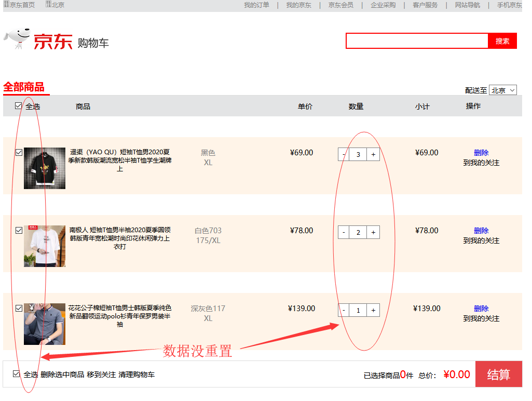Decrease quantity of 花花公子 item
Image resolution: width=532 pixels, height=401 pixels.
point(344,310)
